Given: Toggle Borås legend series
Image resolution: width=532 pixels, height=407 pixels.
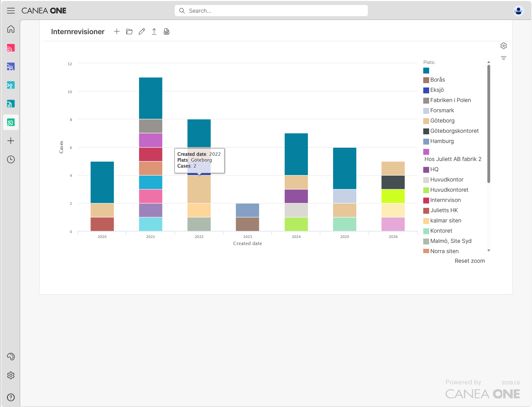Looking at the screenshot, I should point(434,80).
